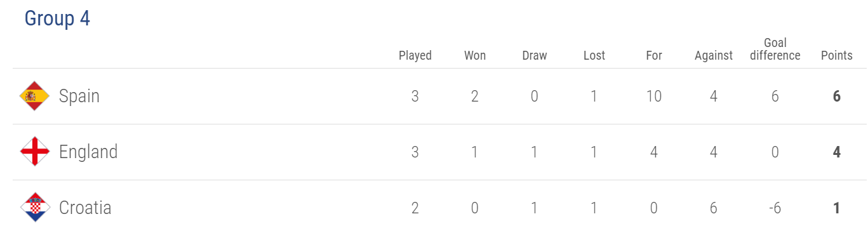The image size is (868, 240).
Task: Click the England flag icon
Action: [x=34, y=152]
